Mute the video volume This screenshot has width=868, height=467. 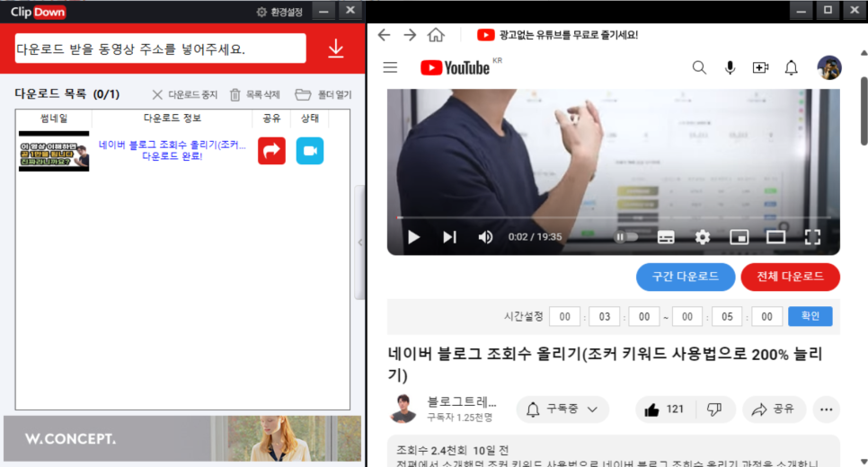click(x=485, y=237)
